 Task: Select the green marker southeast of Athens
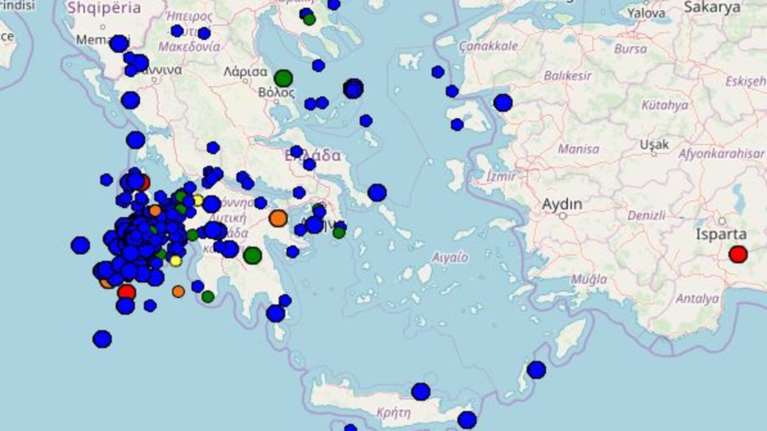(x=339, y=233)
